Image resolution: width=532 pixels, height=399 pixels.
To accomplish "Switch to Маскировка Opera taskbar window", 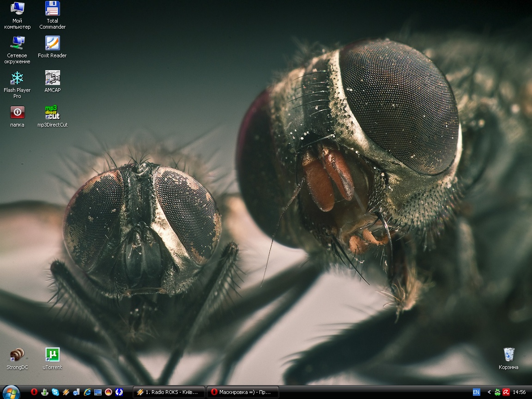I will click(242, 392).
